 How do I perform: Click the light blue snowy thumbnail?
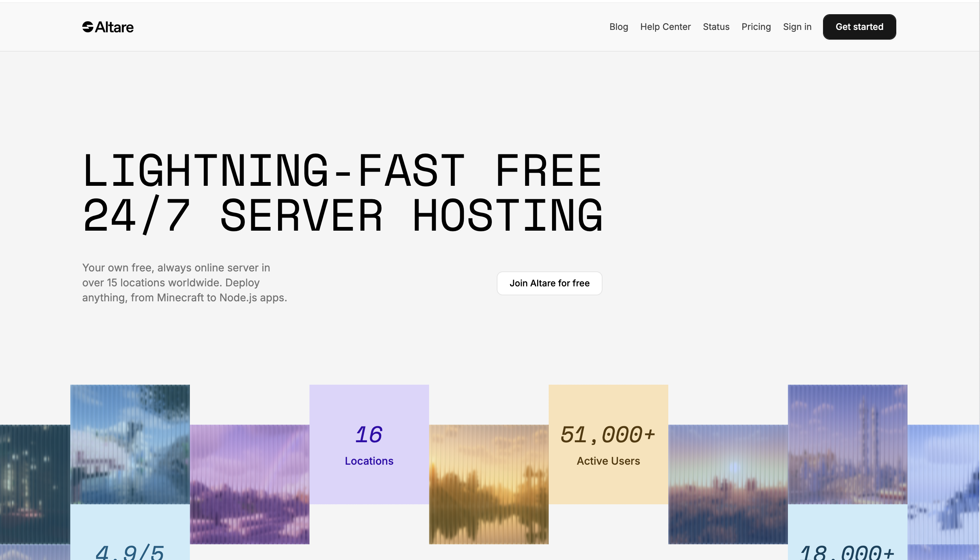coord(943,484)
